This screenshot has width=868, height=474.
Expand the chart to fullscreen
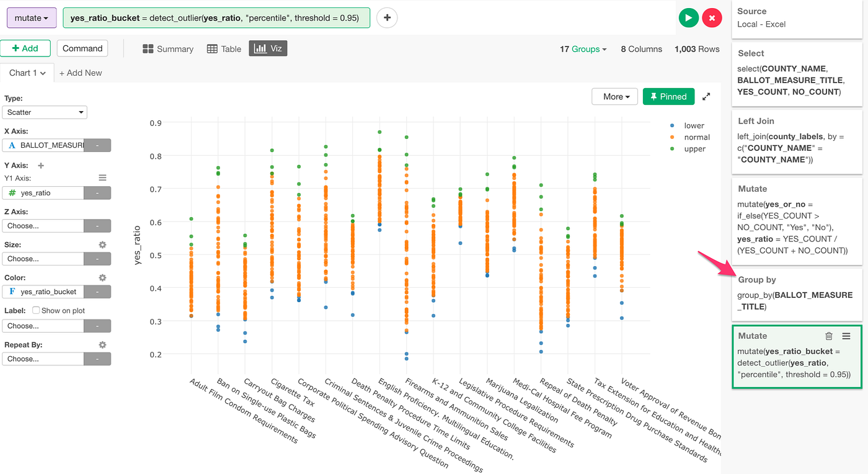[x=706, y=96]
